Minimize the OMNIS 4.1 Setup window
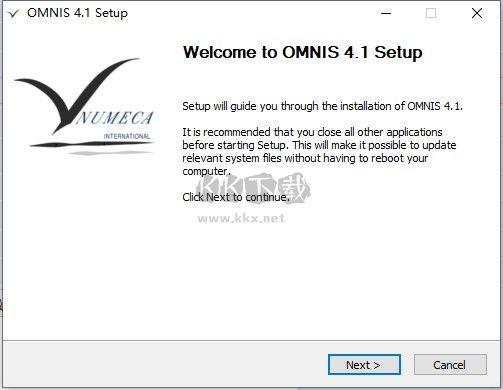This screenshot has height=390, width=503. 386,13
